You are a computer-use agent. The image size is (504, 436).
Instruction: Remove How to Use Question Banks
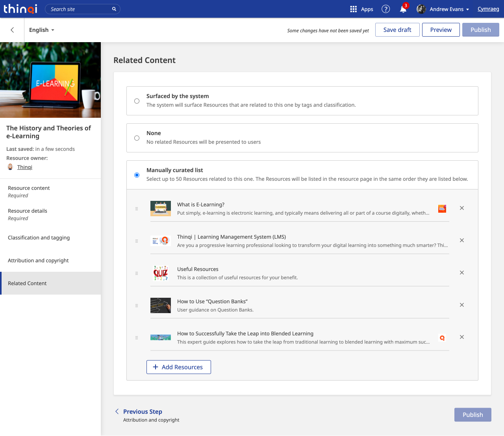462,305
